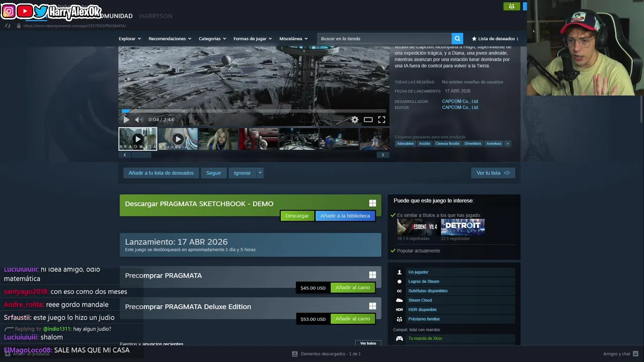Select the first PRAGMATA trailer thumbnail
This screenshot has width=644, height=362.
pos(138,139)
